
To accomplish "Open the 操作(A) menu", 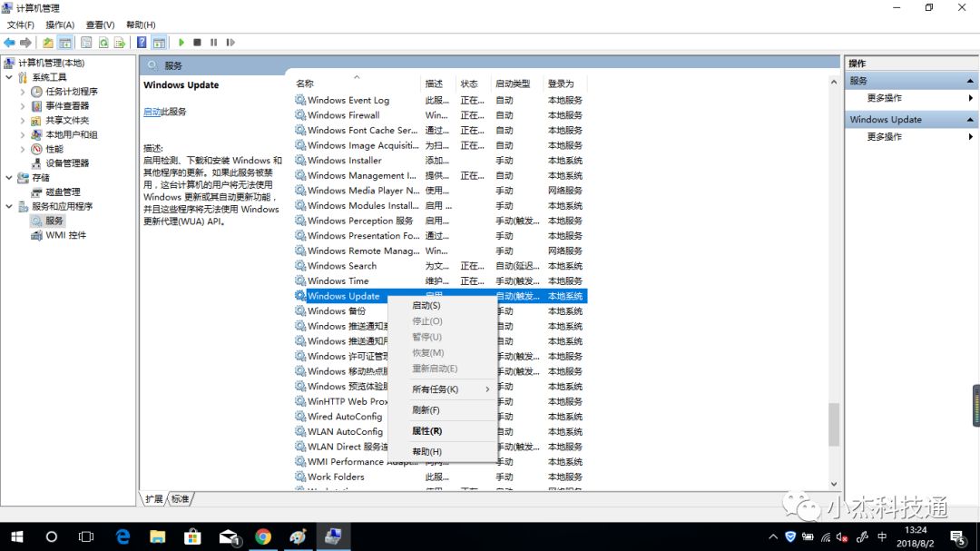I will click(60, 25).
